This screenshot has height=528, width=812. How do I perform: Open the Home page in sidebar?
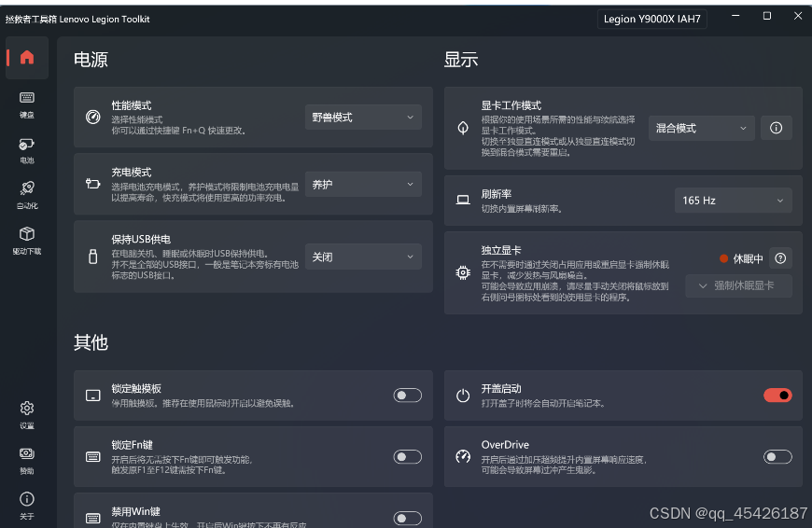27,57
